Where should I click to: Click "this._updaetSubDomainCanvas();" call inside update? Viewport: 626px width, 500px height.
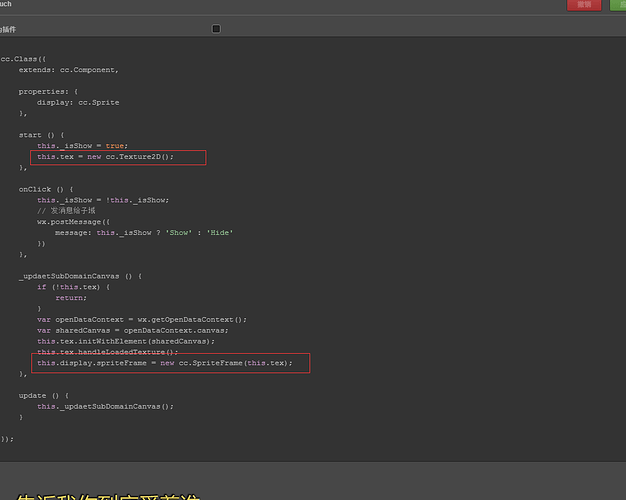(105, 406)
